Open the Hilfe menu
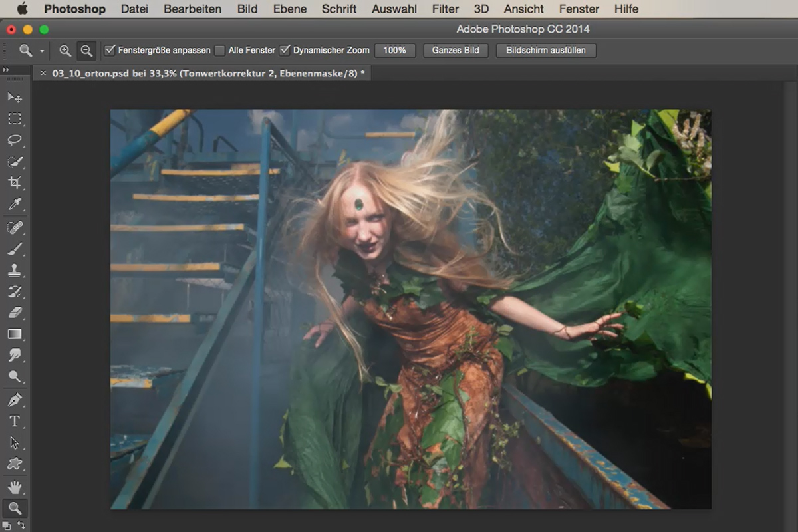Image resolution: width=798 pixels, height=532 pixels. 626,9
